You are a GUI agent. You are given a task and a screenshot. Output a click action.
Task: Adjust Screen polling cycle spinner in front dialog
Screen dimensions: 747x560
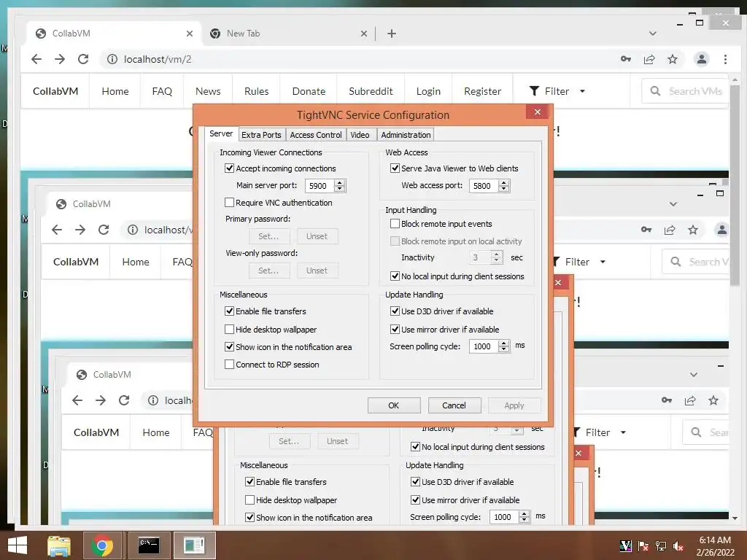pos(504,346)
